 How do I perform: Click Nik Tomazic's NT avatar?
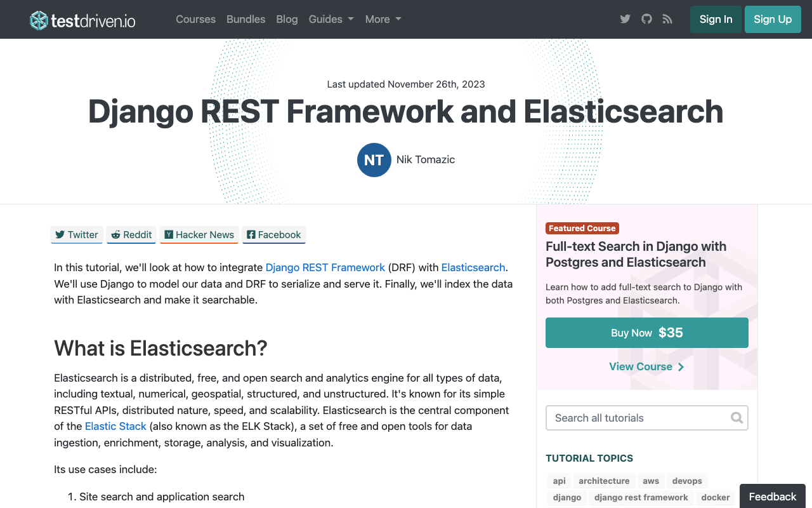(x=374, y=160)
